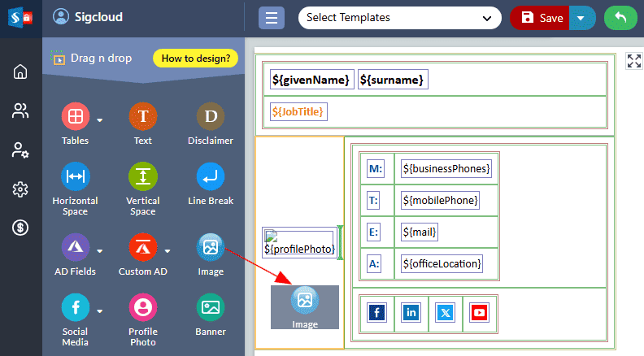Viewport: 644px width, 356px height.
Task: Click the Profile Photo element
Action: (x=142, y=307)
